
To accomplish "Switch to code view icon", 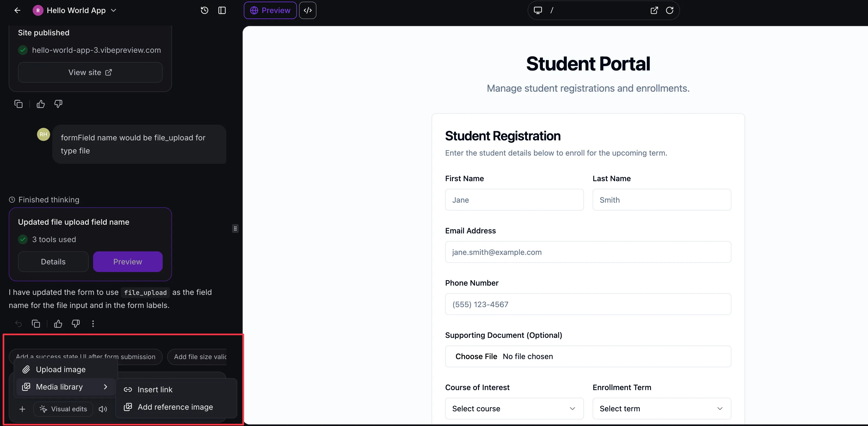I will pos(307,10).
